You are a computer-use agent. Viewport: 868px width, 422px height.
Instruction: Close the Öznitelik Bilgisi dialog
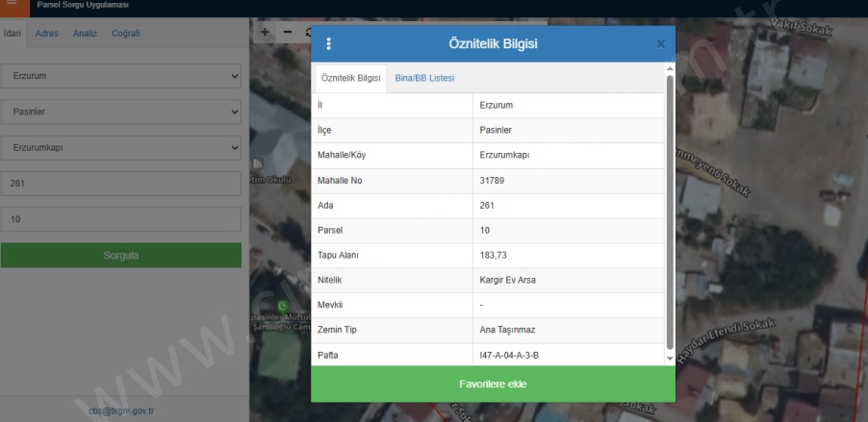(660, 44)
